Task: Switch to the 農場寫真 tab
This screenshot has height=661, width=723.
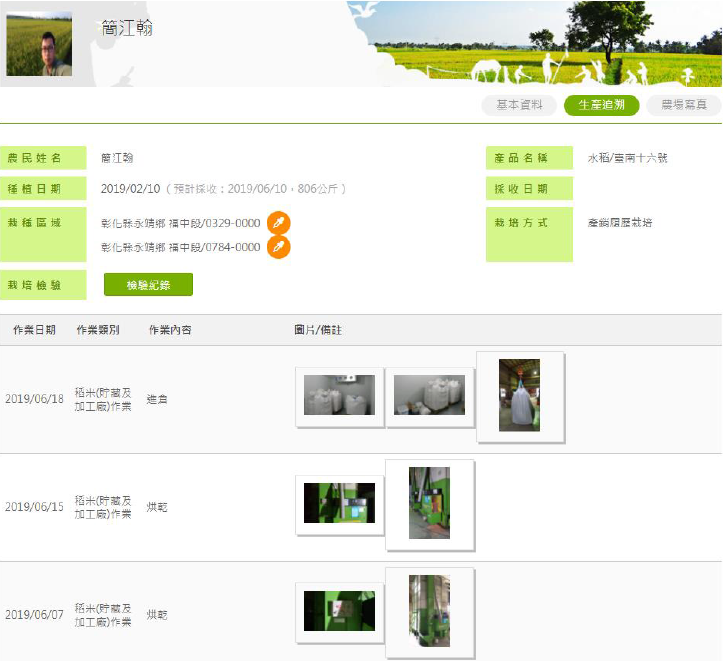Action: click(x=684, y=105)
